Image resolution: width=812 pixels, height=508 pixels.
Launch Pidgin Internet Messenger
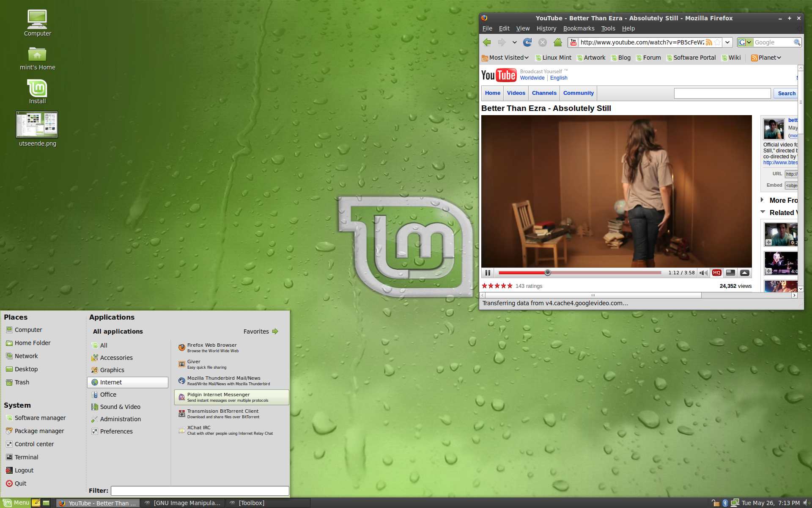231,397
